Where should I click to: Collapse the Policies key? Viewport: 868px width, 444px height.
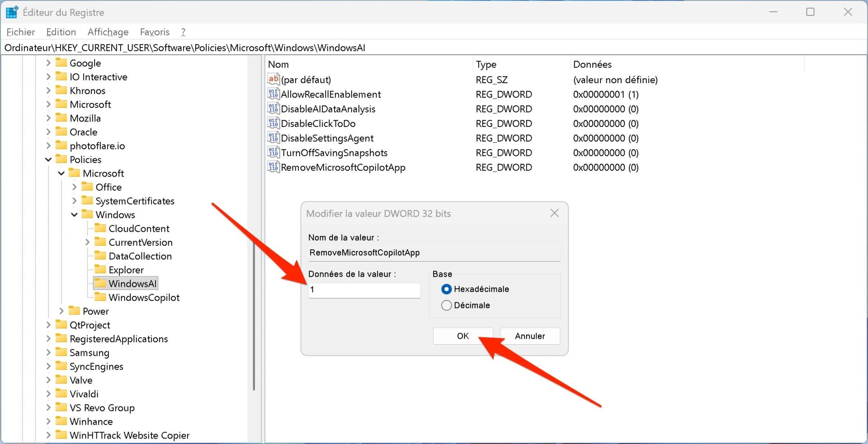(x=48, y=159)
